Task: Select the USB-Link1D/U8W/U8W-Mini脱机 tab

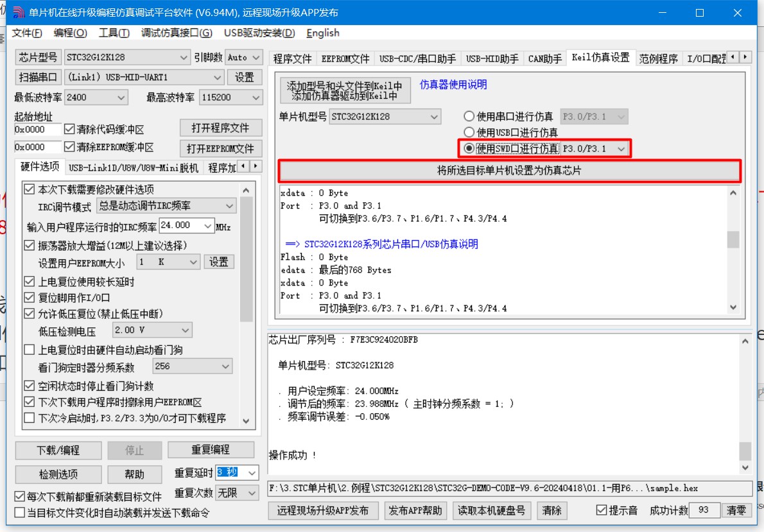Action: pos(134,168)
